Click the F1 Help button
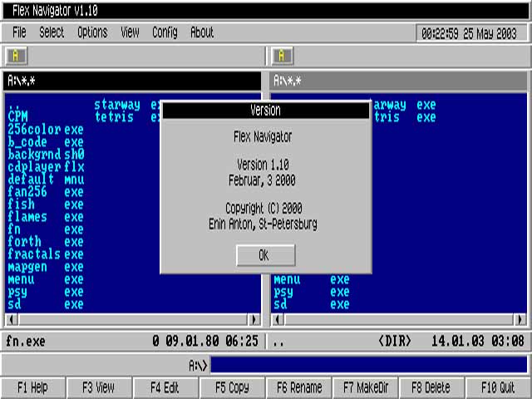 pyautogui.click(x=32, y=387)
